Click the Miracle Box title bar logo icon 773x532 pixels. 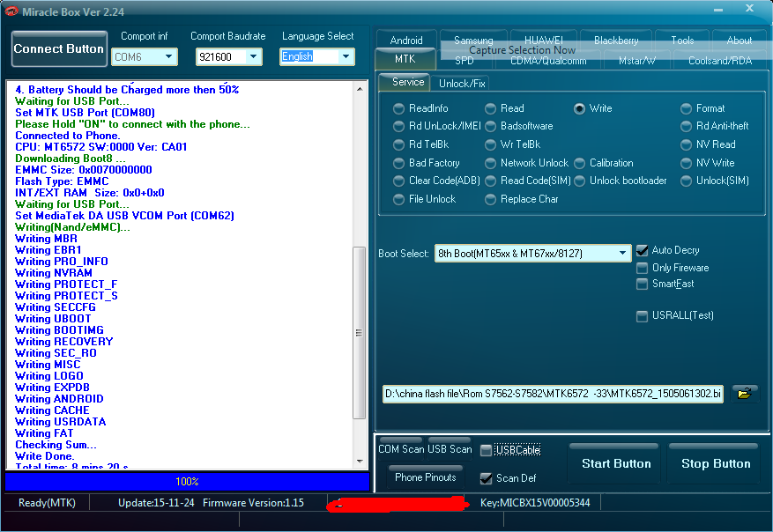pos(11,11)
